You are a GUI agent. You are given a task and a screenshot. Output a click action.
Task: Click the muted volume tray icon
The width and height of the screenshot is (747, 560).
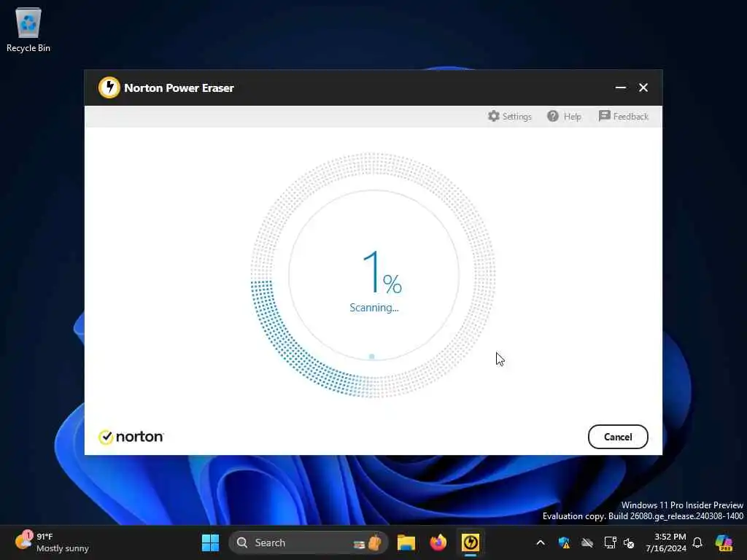pos(630,542)
